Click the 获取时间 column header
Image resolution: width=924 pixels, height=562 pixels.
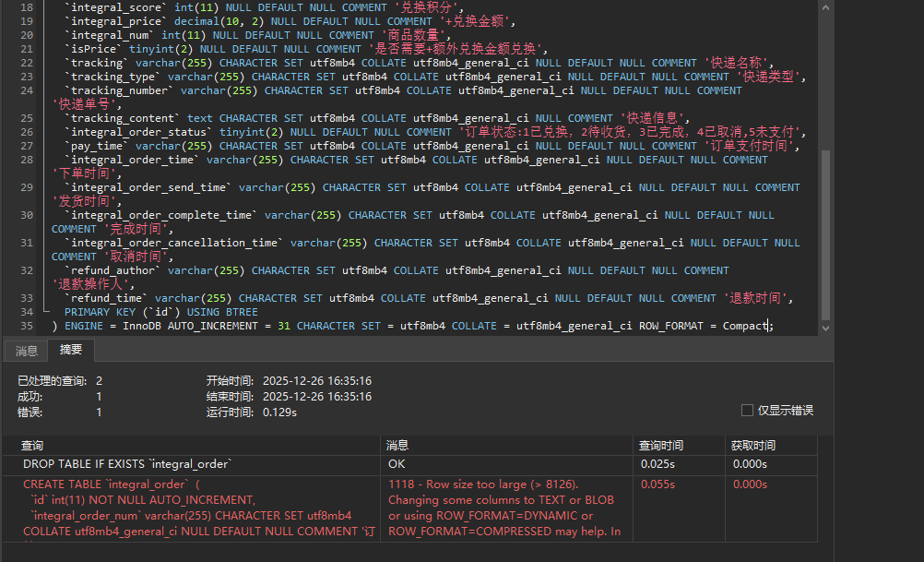click(x=753, y=446)
